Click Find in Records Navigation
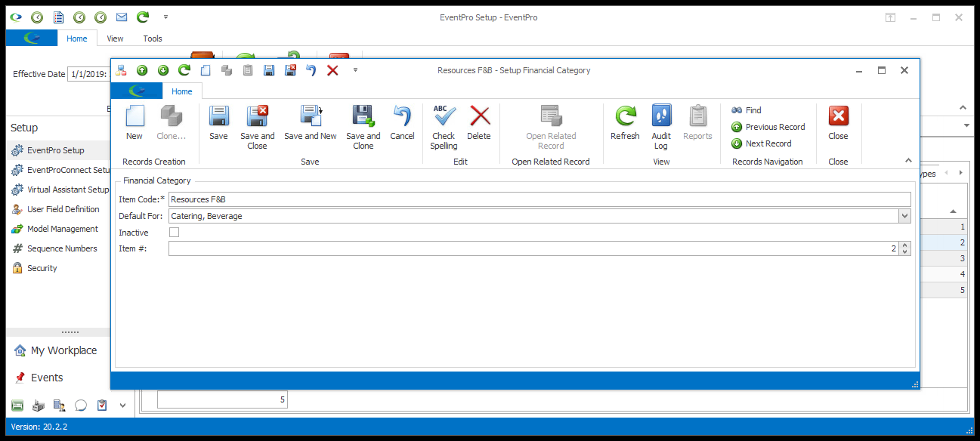Screen dimensions: 980x441 click(x=747, y=110)
